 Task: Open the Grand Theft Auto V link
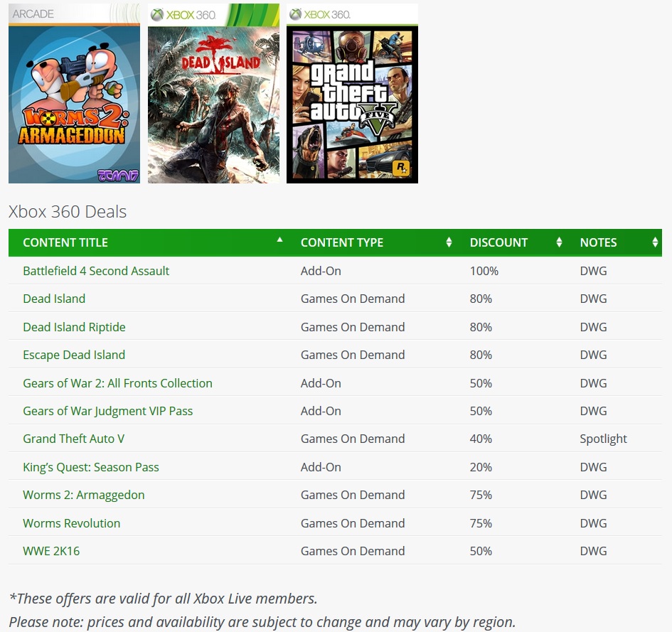click(74, 439)
